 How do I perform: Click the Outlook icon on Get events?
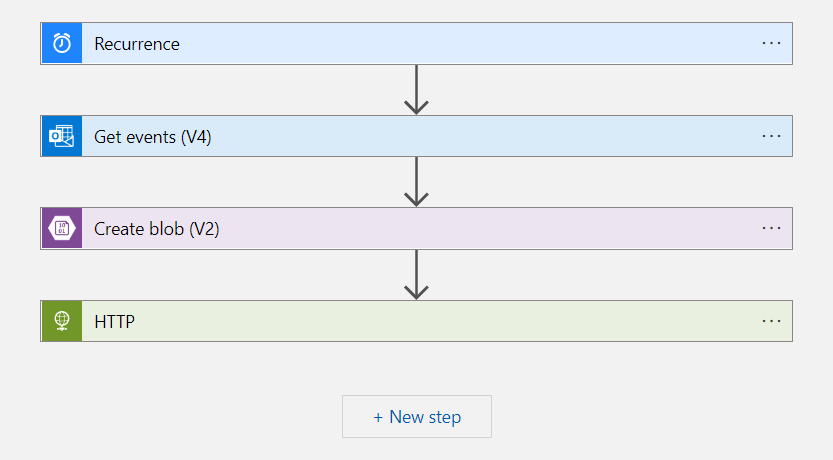pos(62,136)
